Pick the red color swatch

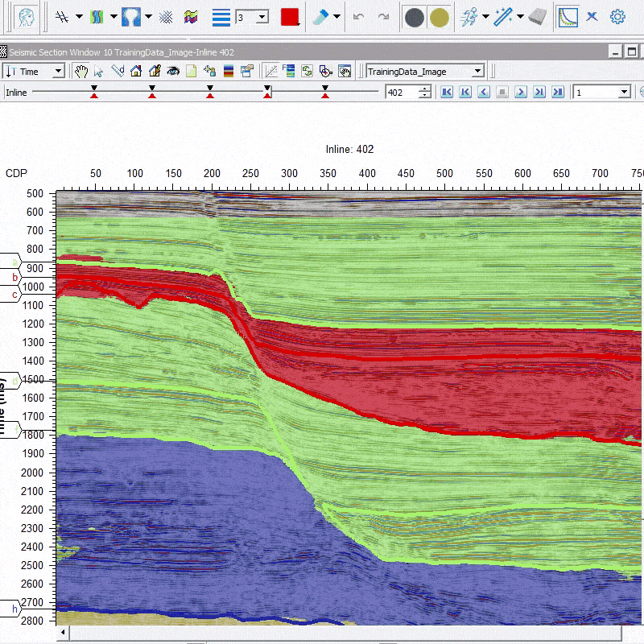pos(290,17)
